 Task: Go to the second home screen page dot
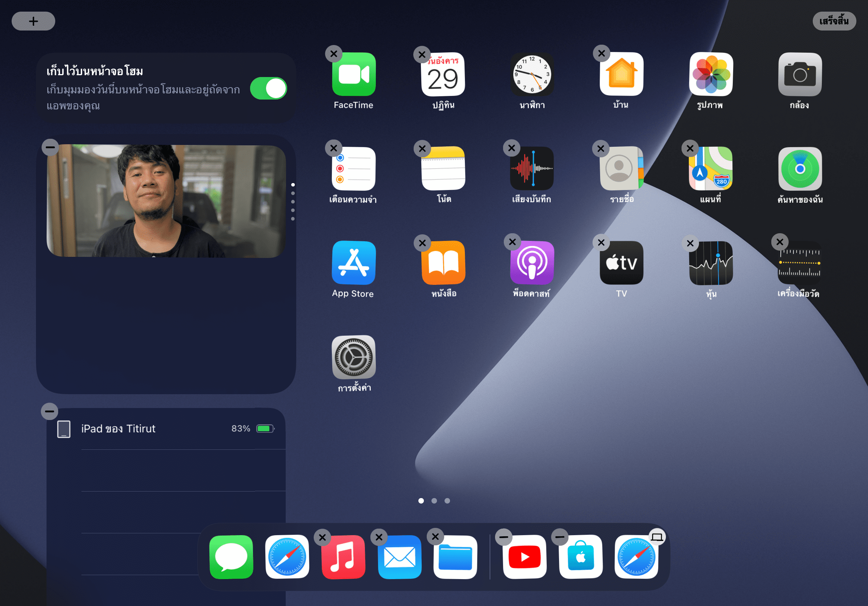tap(434, 501)
